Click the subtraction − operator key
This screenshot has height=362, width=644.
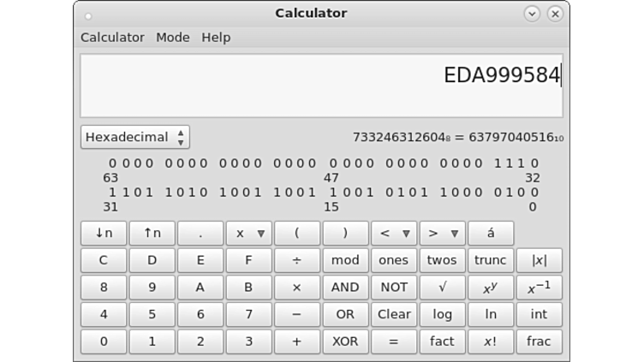tap(296, 314)
